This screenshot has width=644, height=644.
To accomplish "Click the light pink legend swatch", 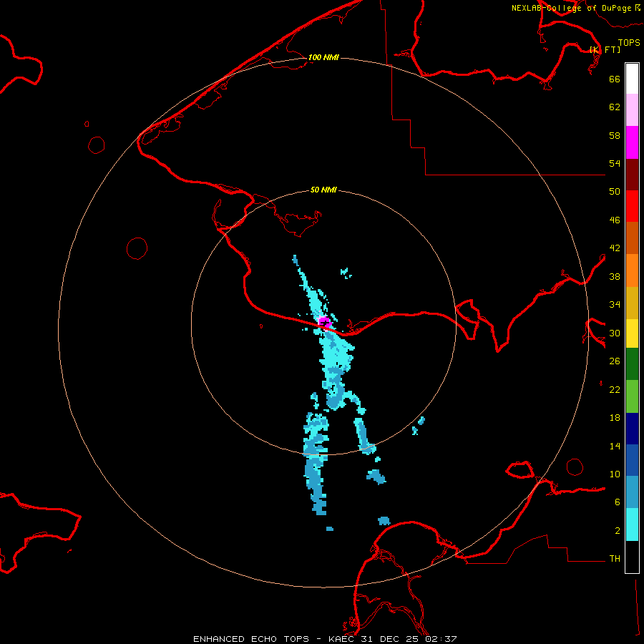I will coord(632,110).
